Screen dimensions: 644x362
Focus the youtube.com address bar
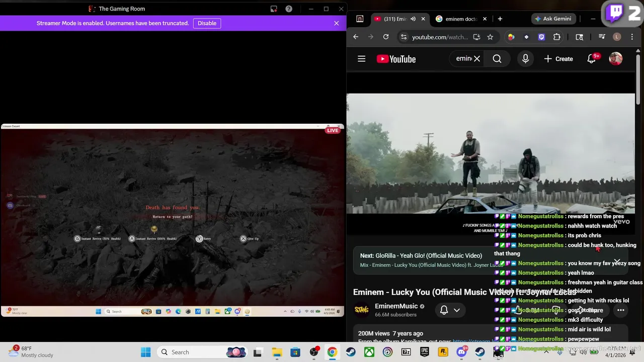[440, 37]
